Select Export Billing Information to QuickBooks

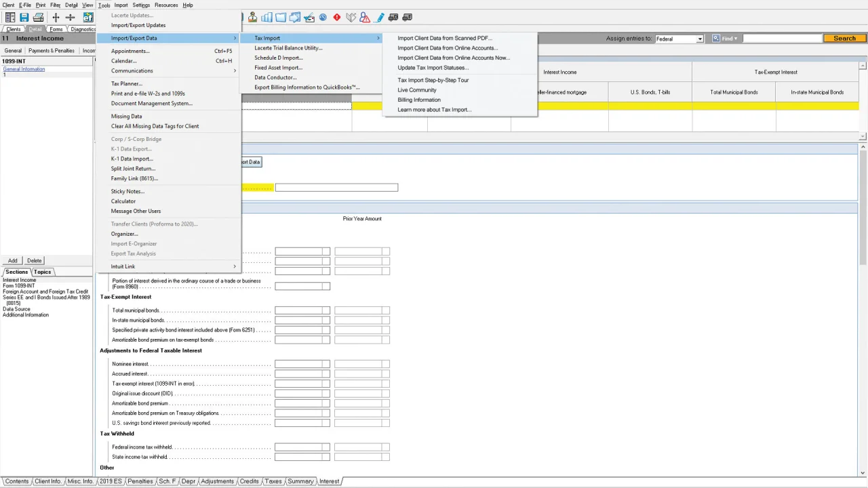click(307, 87)
